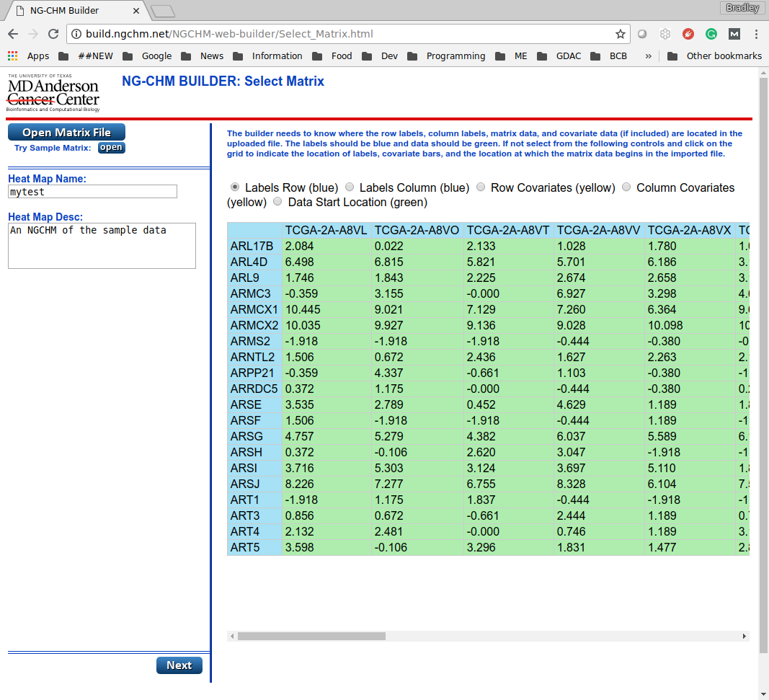Click the MD Anderson Cancer Center logo
769x700 pixels.
pyautogui.click(x=53, y=93)
